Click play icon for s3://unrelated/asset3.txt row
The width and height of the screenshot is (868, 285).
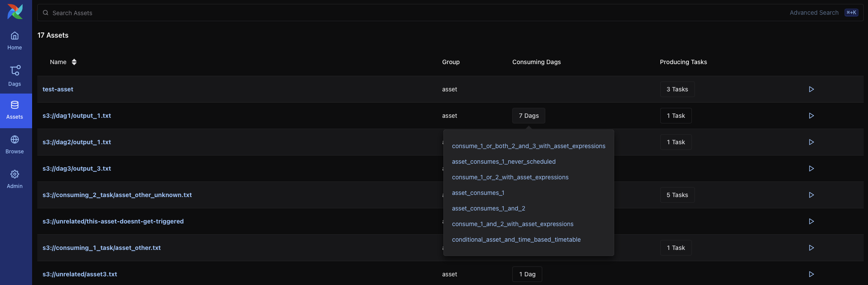coord(811,274)
